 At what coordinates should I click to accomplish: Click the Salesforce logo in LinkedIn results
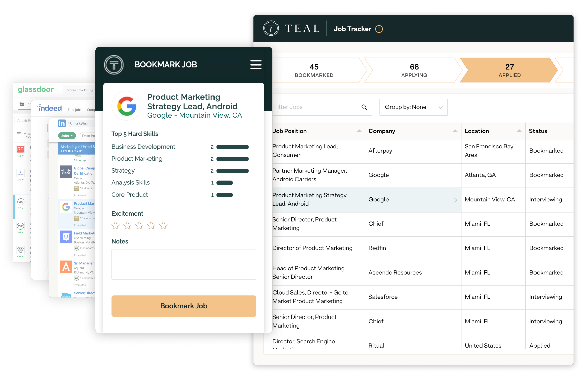pyautogui.click(x=66, y=295)
